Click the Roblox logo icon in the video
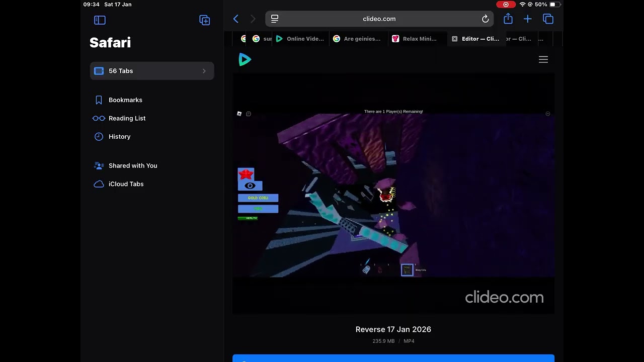Screen dimensions: 644x362 (239, 114)
